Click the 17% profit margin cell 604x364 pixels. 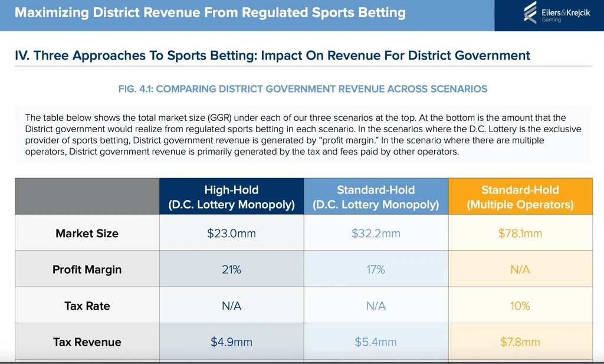point(376,270)
